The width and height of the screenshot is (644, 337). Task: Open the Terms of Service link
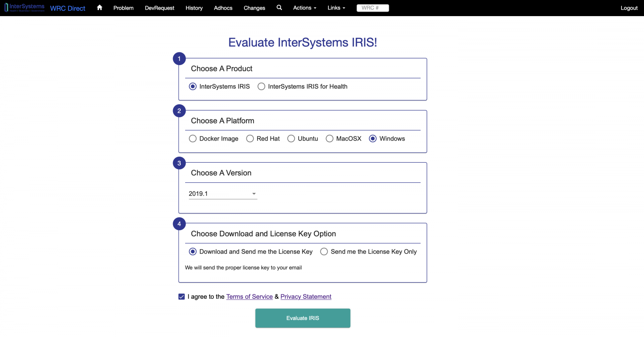click(x=250, y=297)
